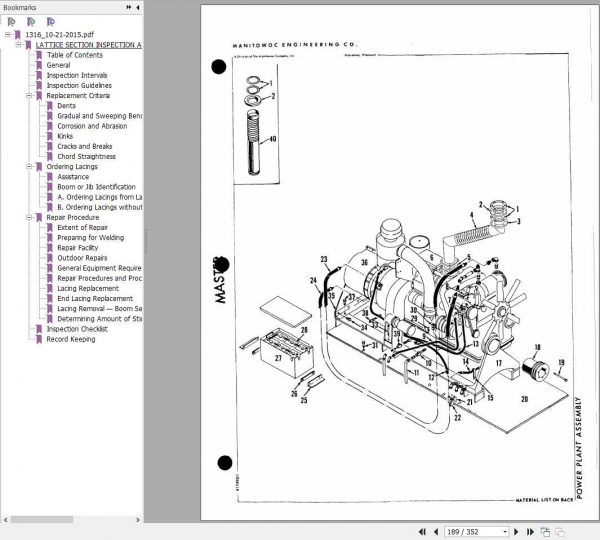Viewport: 600px width, 540px height.
Task: Go to Chord Straightness bookmark
Action: point(86,157)
